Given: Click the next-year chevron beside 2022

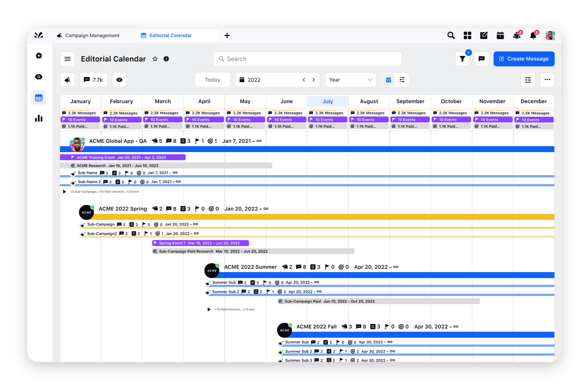Looking at the screenshot, I should (x=313, y=80).
